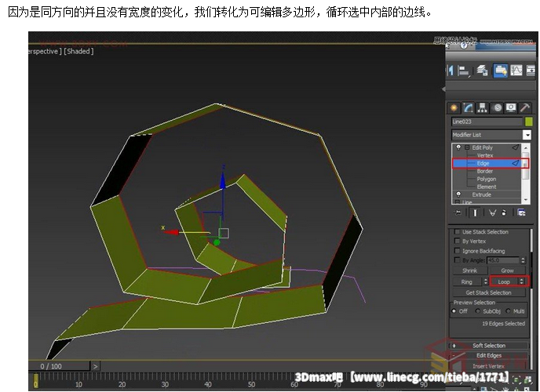Screen dimensions: 540x392
Task: Collapse the Edit Poly modifier tree
Action: point(467,147)
